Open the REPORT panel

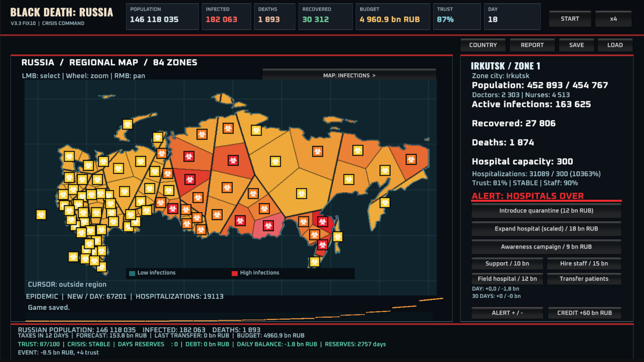pos(532,45)
